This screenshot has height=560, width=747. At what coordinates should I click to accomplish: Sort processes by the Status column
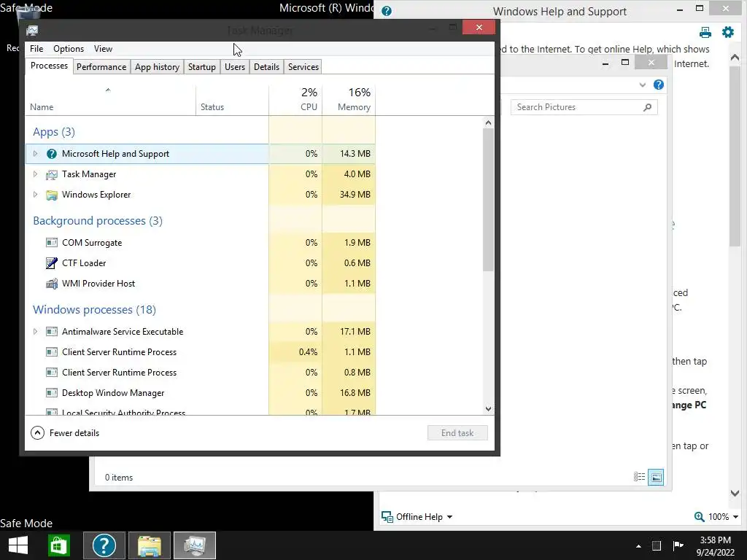point(232,101)
